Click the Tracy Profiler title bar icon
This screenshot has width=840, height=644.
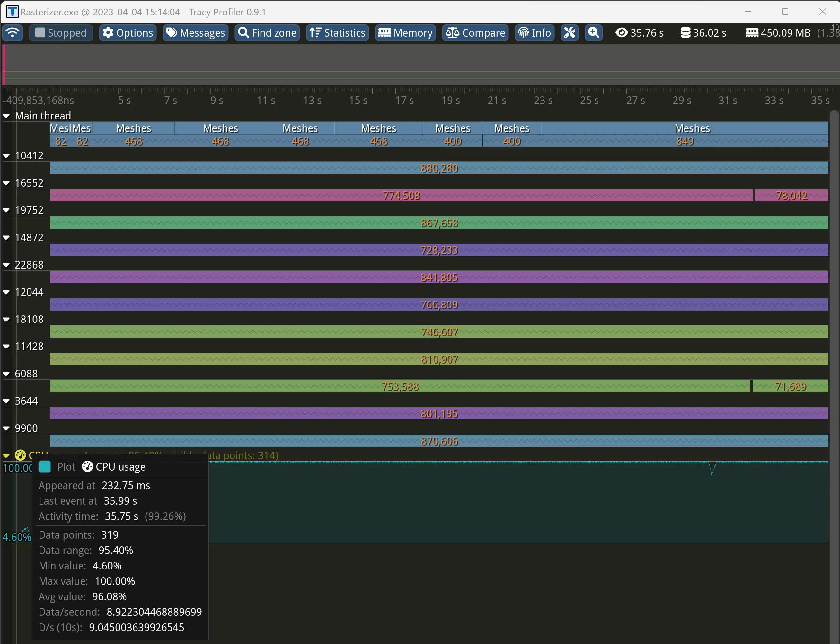click(12, 12)
